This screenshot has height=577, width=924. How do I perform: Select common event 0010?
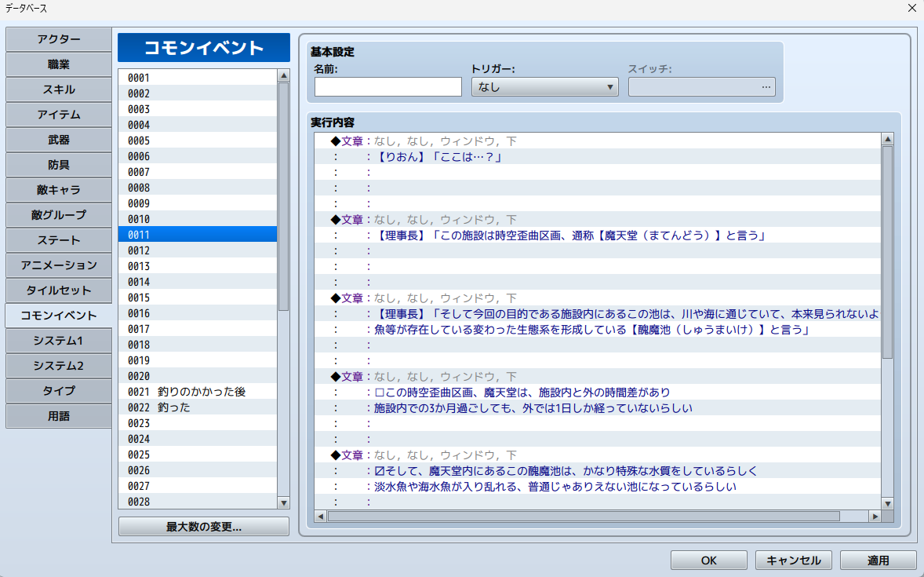click(198, 219)
